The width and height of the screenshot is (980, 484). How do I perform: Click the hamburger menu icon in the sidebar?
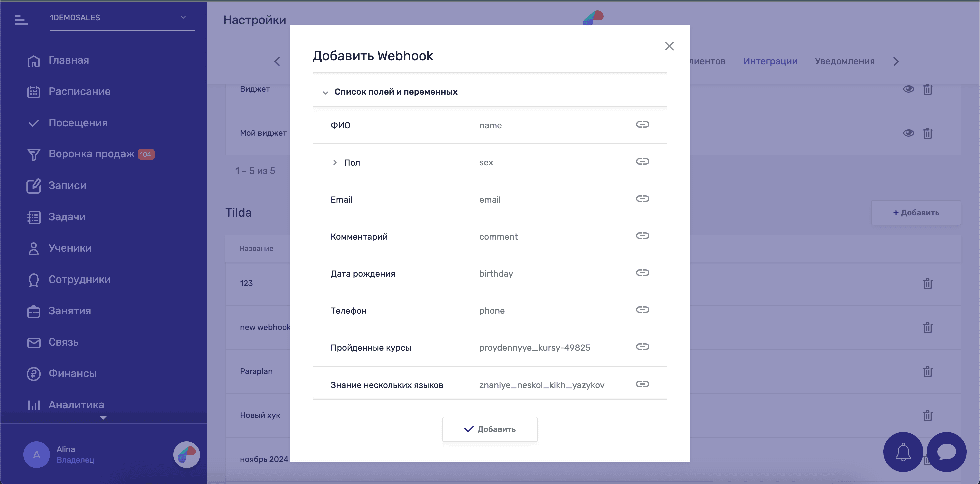tap(21, 19)
